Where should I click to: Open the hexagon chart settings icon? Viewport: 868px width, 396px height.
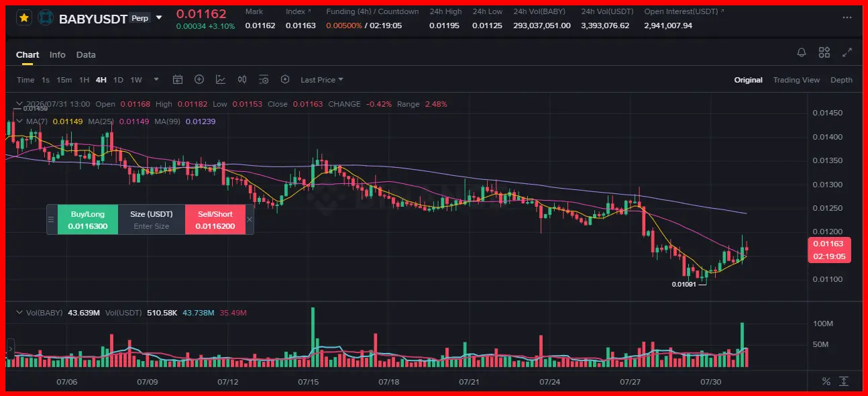(285, 79)
